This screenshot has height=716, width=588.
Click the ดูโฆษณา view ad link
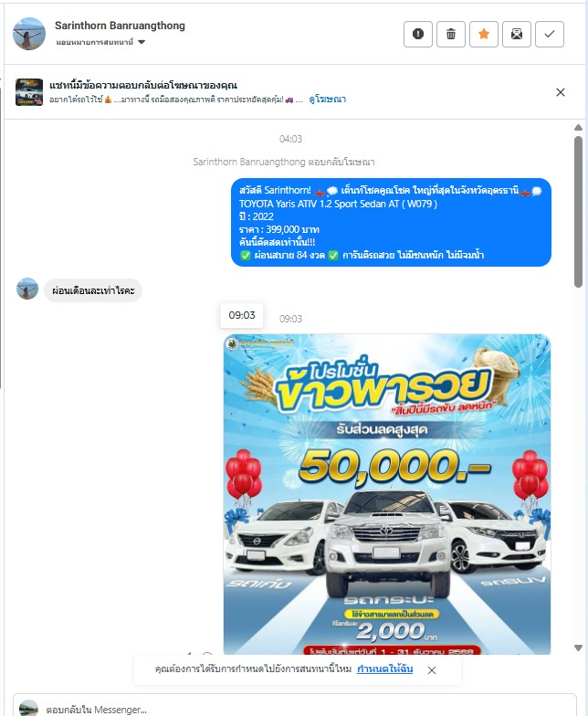(327, 99)
